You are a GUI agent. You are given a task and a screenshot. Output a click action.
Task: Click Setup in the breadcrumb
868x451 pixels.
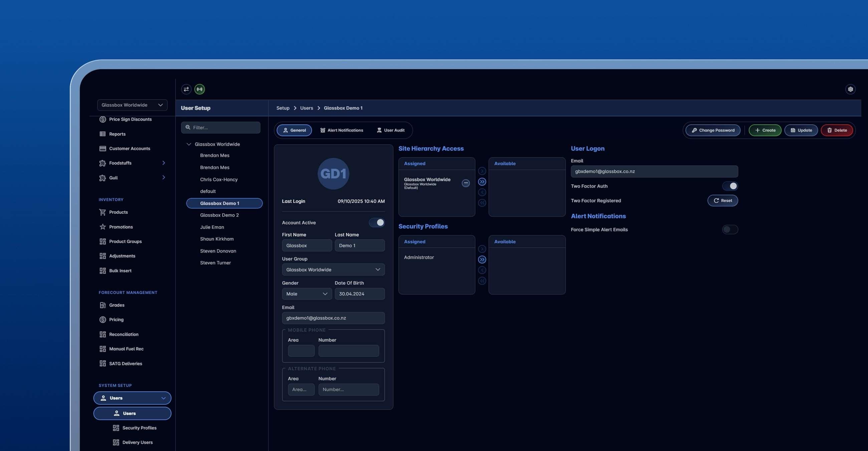[x=283, y=108]
